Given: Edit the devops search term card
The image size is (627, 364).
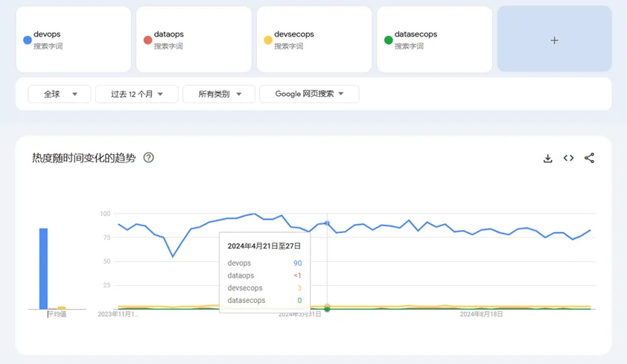Looking at the screenshot, I should [x=74, y=39].
